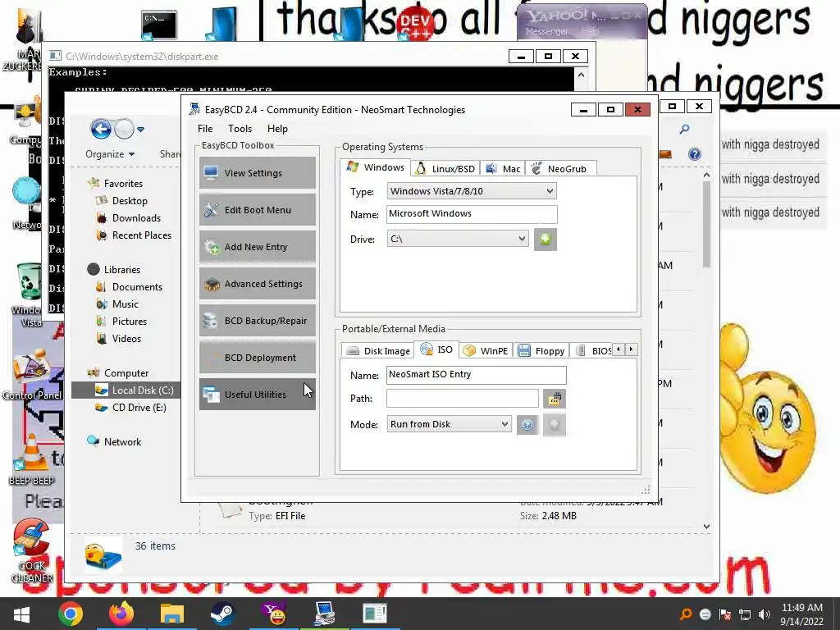Screen dimensions: 840x630
Task: Switch to the Windows operating system tab
Action: point(376,167)
